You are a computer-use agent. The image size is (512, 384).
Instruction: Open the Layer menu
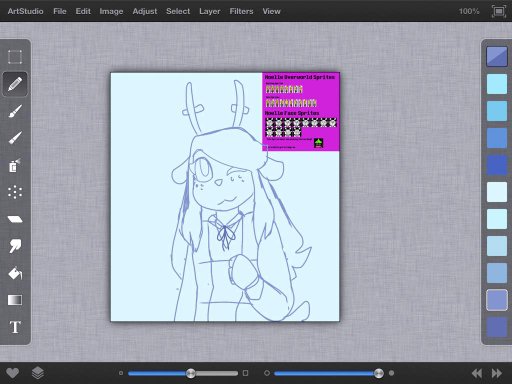coord(210,11)
